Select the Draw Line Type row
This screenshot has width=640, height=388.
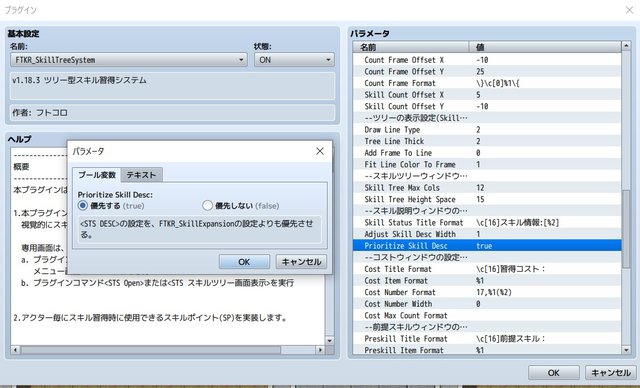click(487, 130)
